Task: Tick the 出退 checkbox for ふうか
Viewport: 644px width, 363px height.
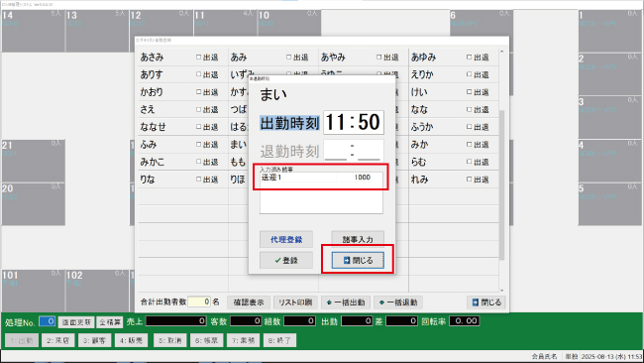Action: point(469,127)
